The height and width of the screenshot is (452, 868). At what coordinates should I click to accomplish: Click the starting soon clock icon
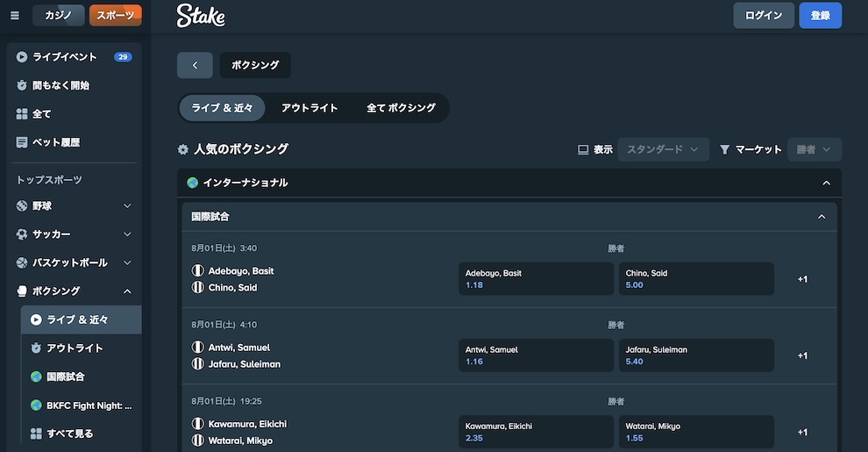[22, 85]
